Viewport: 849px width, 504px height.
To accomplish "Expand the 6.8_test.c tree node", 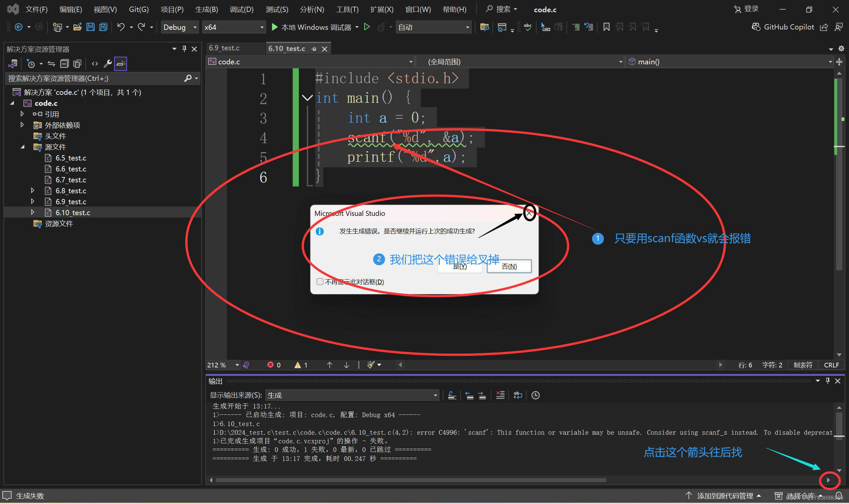I will [33, 191].
